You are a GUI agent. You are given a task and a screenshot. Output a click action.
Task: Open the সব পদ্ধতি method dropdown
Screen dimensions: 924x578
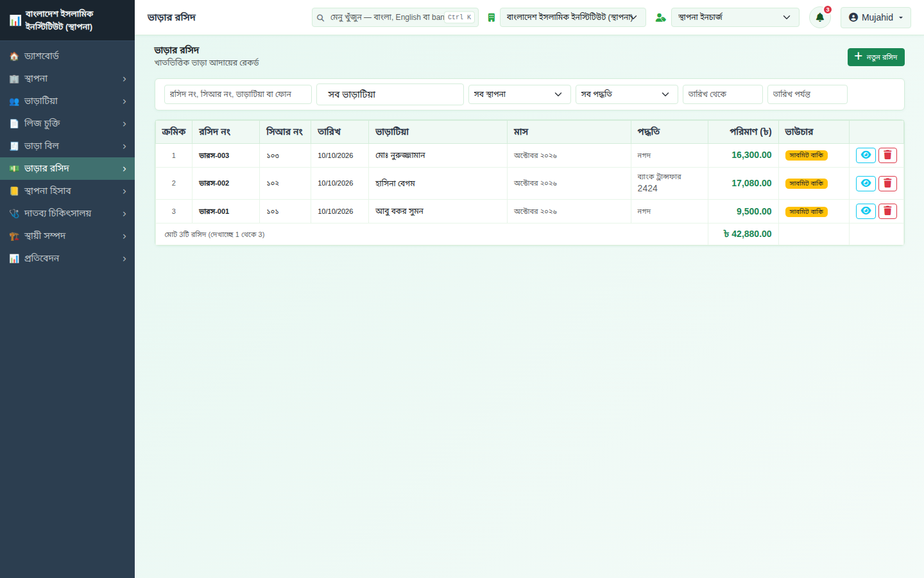coord(626,94)
